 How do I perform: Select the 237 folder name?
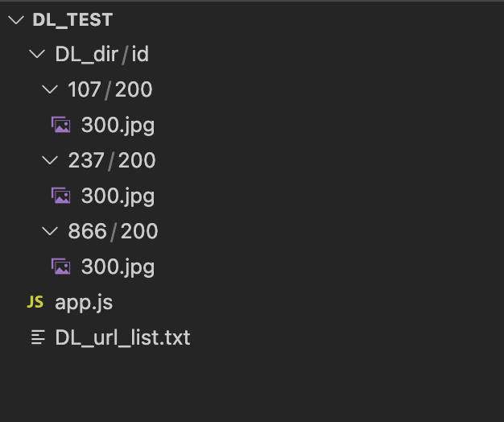coord(86,160)
